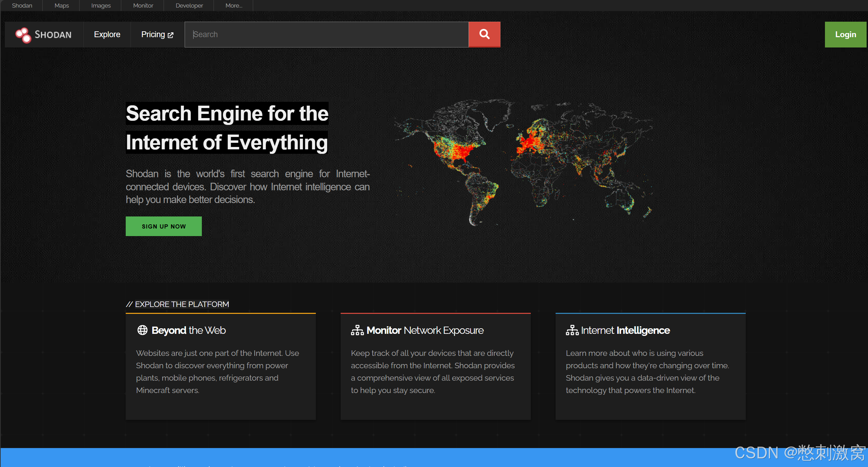Viewport: 868px width, 467px height.
Task: Go to the Explore page
Action: tap(107, 34)
